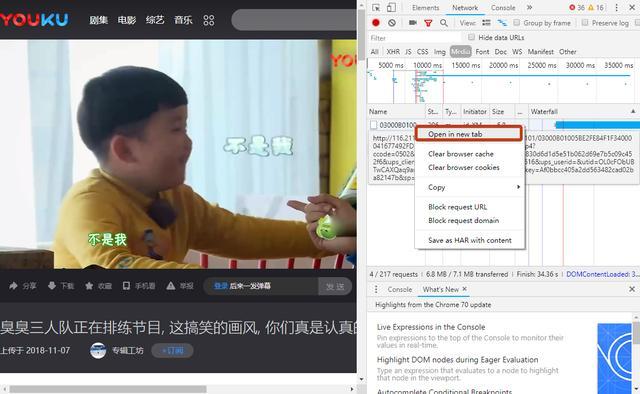Click the red record network log button
The image size is (640, 394).
coord(376,23)
